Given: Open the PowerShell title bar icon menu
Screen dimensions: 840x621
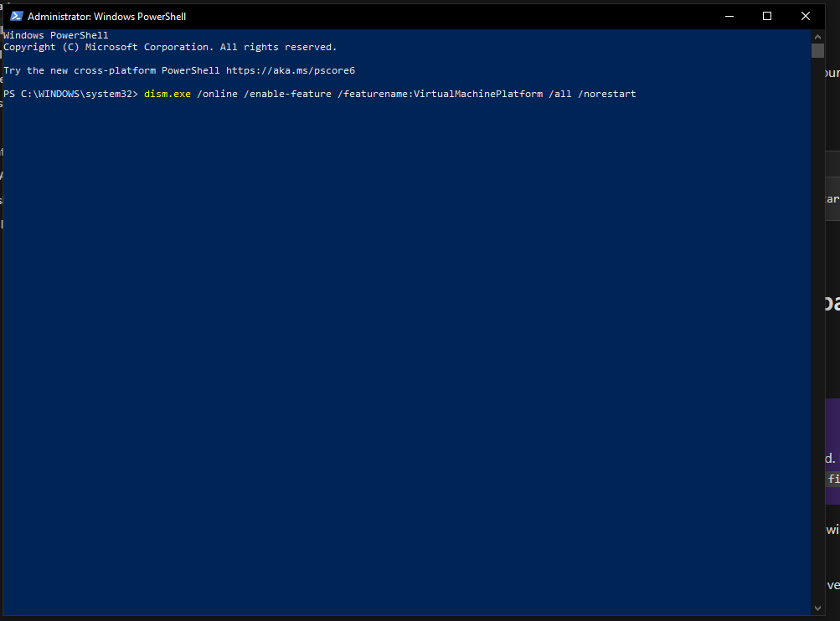Looking at the screenshot, I should [16, 16].
